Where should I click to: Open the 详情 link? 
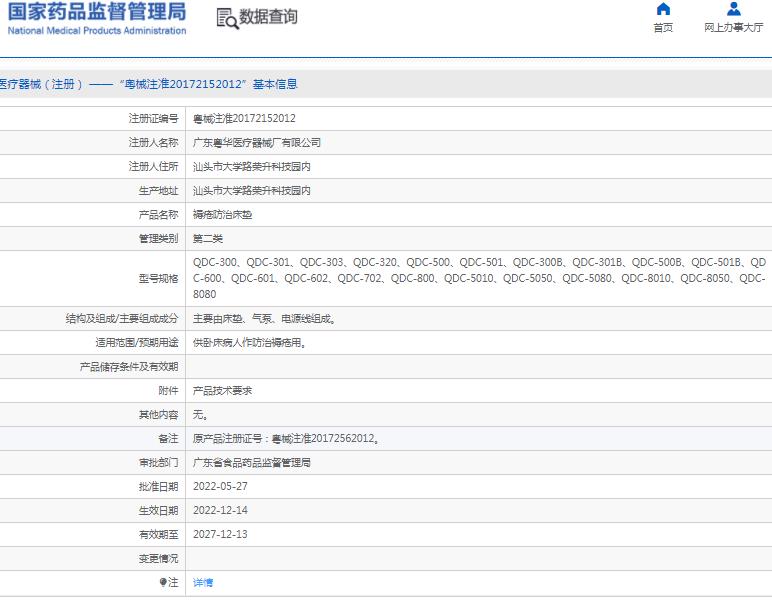(202, 582)
